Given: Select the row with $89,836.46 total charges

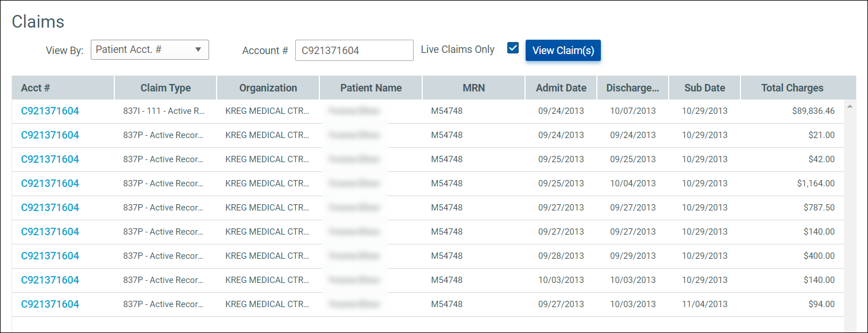Looking at the screenshot, I should pos(402,111).
